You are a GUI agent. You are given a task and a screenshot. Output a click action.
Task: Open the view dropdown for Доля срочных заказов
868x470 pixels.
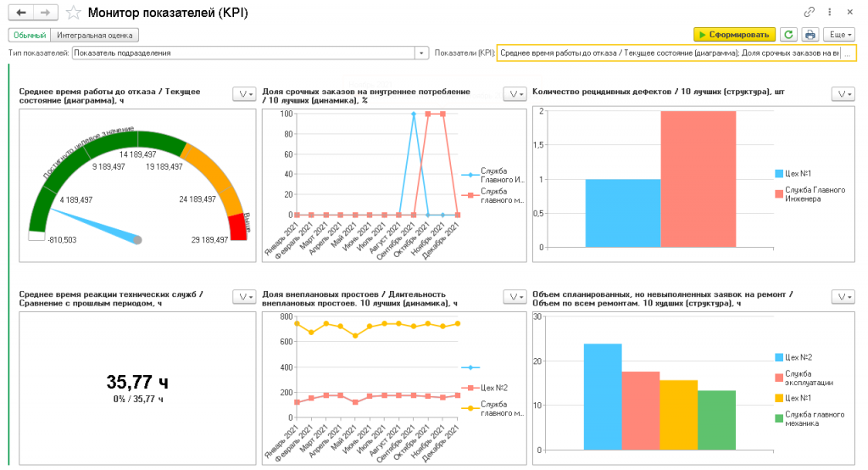(515, 94)
